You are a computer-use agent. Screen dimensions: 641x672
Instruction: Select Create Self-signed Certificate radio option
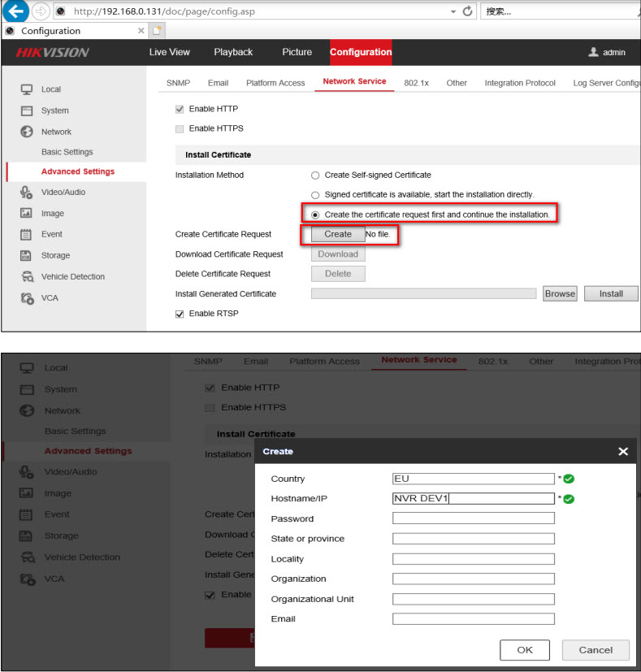315,176
